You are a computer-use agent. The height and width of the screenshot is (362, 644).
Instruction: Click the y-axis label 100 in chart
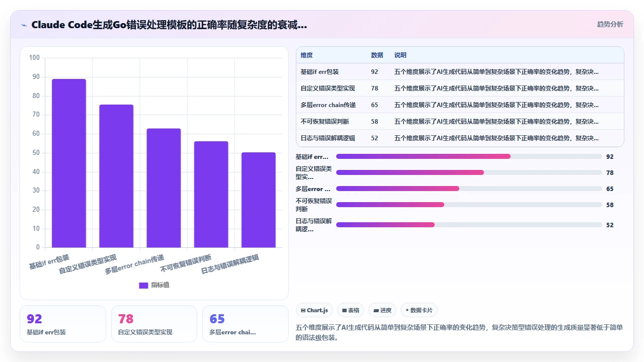tap(34, 58)
